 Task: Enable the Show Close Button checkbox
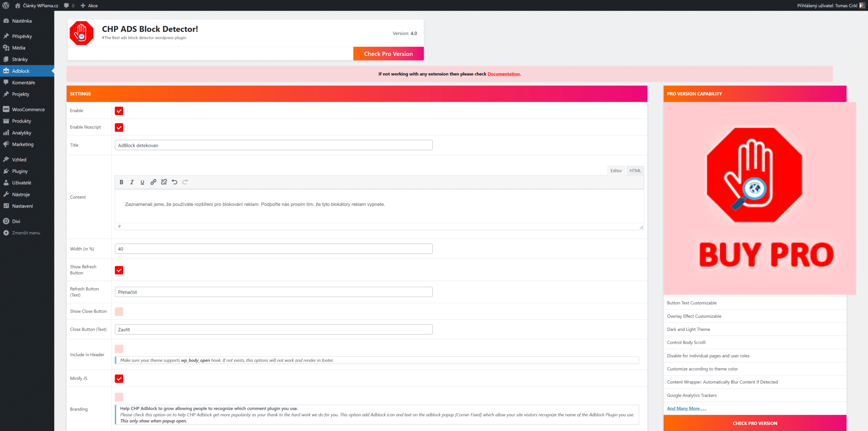click(x=119, y=312)
